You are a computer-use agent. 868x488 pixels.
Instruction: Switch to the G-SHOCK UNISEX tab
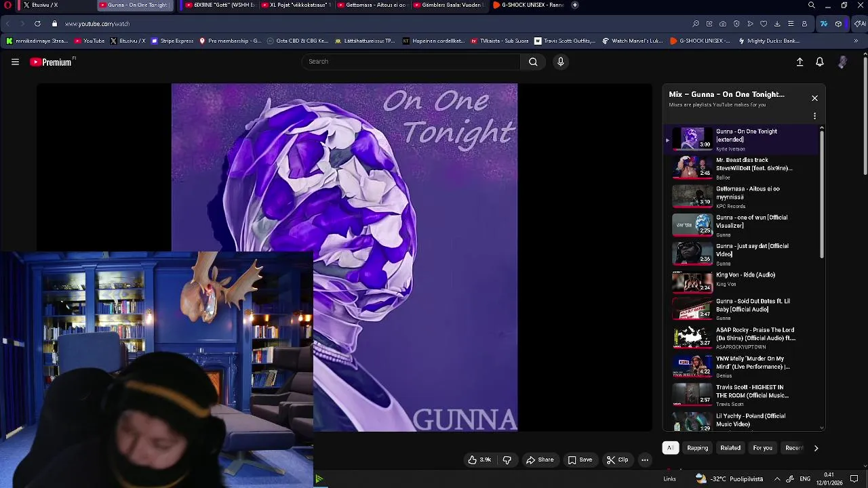coord(528,5)
